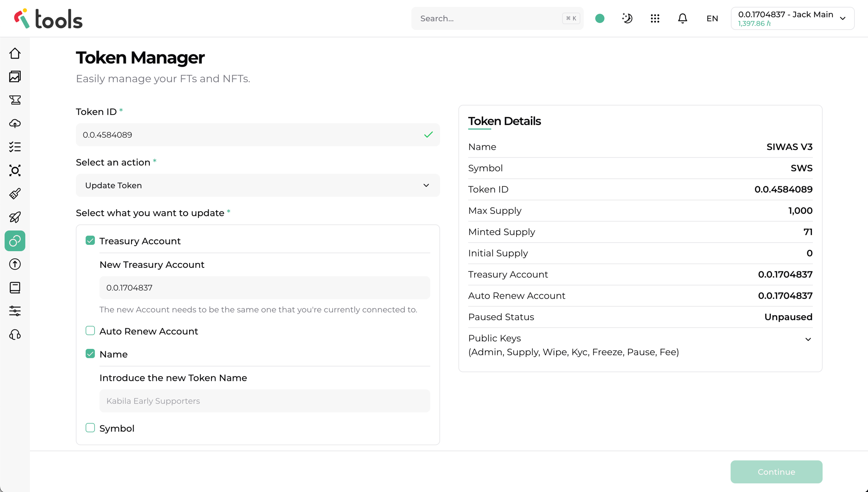868x492 pixels.
Task: Click the Continue button
Action: pos(776,472)
